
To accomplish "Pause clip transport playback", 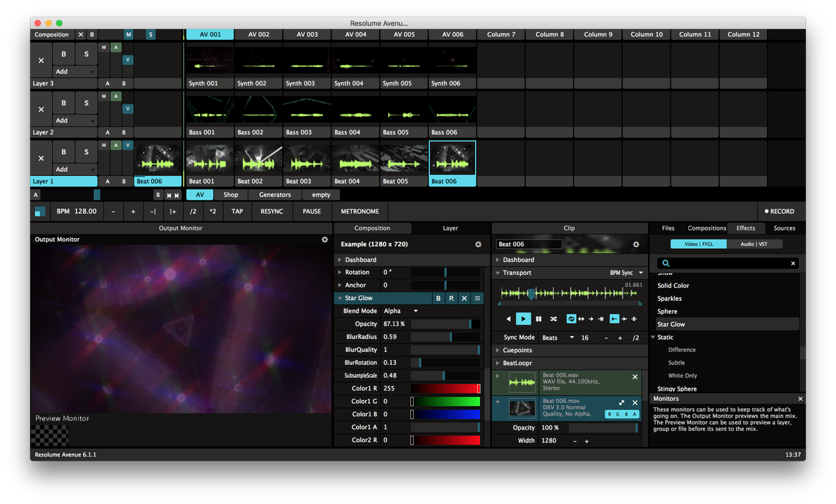I will click(x=539, y=319).
